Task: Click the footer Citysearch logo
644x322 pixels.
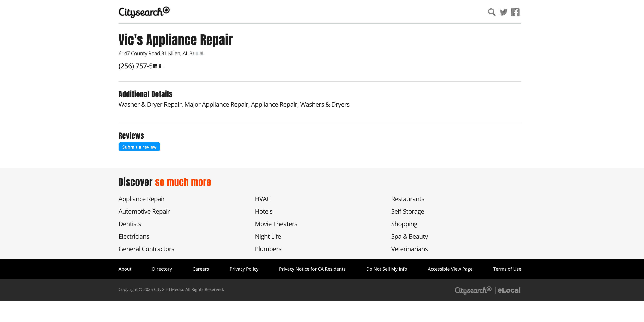Action: point(473,290)
